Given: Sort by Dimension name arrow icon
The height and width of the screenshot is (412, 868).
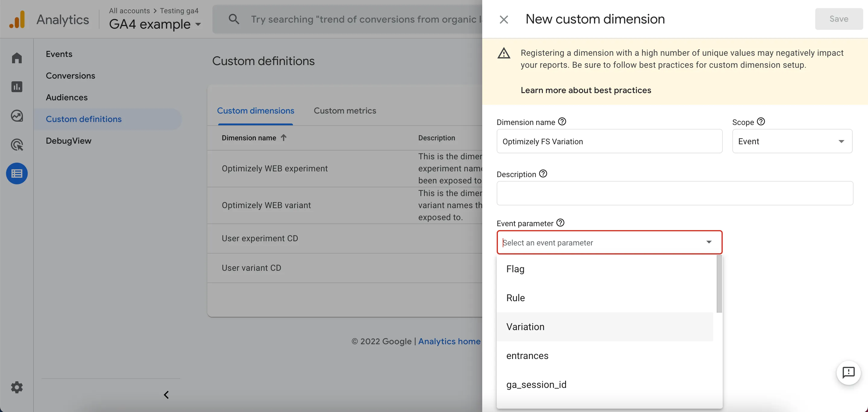Looking at the screenshot, I should [x=284, y=138].
